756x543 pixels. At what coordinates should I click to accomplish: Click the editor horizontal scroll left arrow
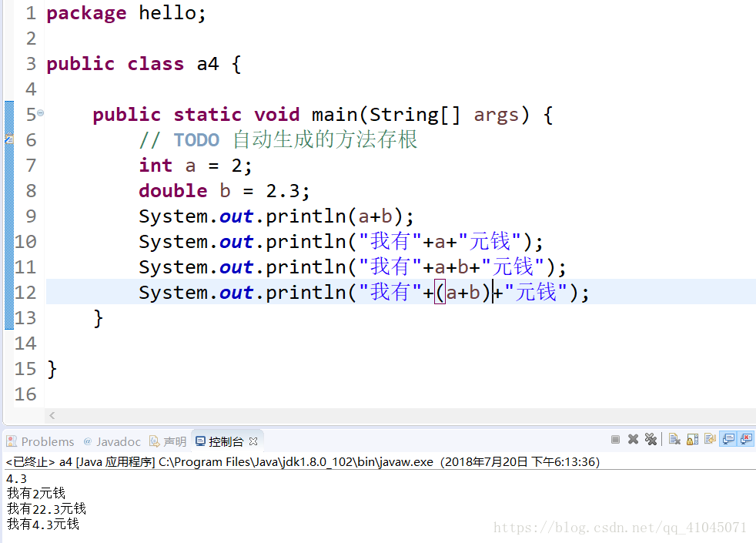52,415
